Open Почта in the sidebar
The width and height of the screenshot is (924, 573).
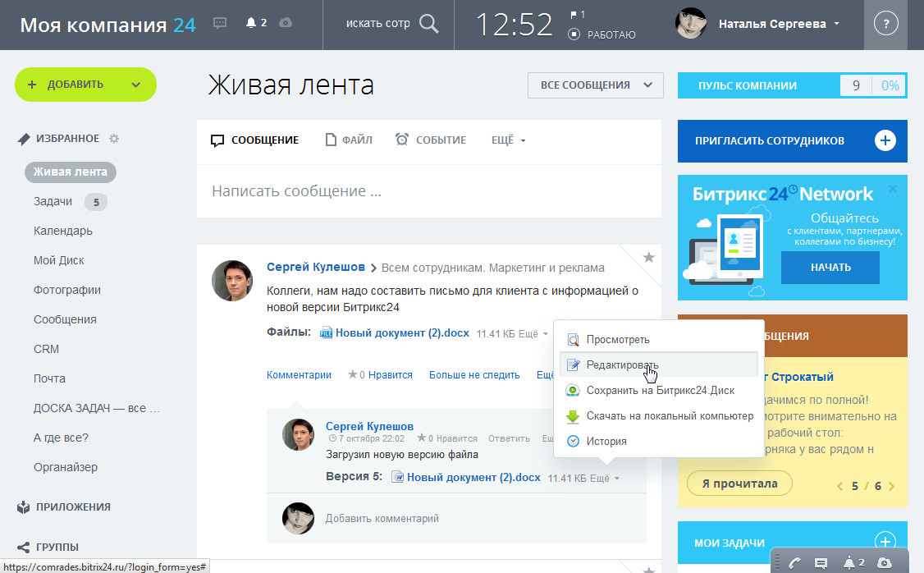tap(49, 378)
